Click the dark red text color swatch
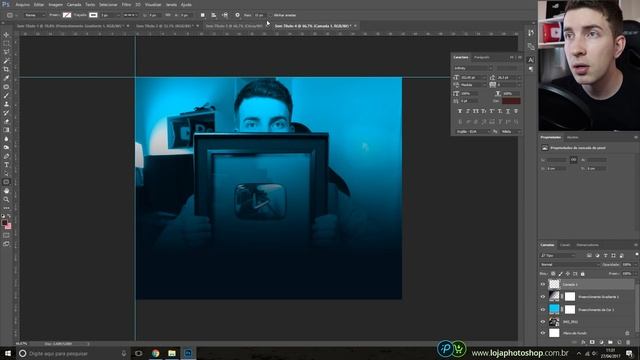The width and height of the screenshot is (640, 360). (511, 100)
